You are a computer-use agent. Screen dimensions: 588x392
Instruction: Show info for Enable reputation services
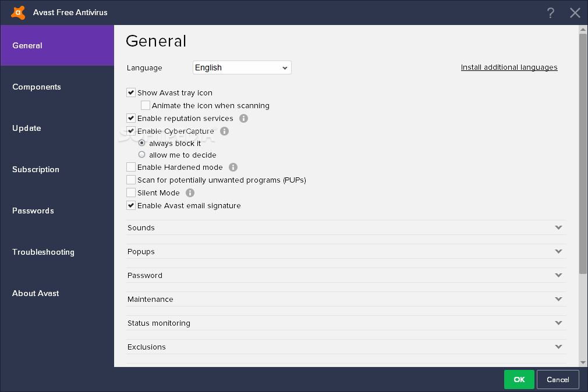[x=243, y=119]
